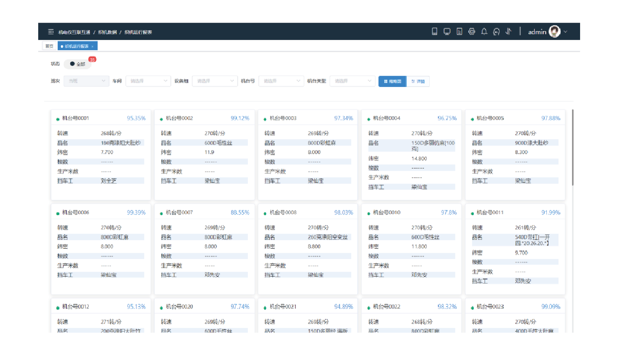Click the 91.99% efficiency value

[551, 212]
